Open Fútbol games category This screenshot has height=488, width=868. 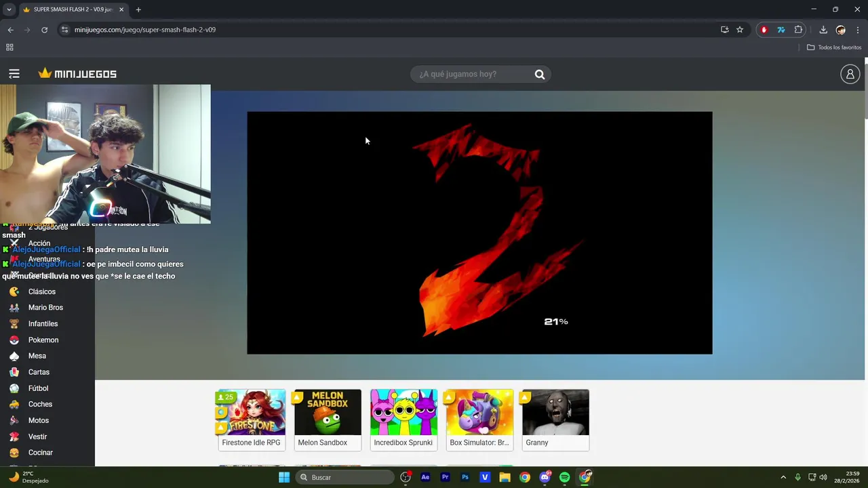[x=38, y=388]
